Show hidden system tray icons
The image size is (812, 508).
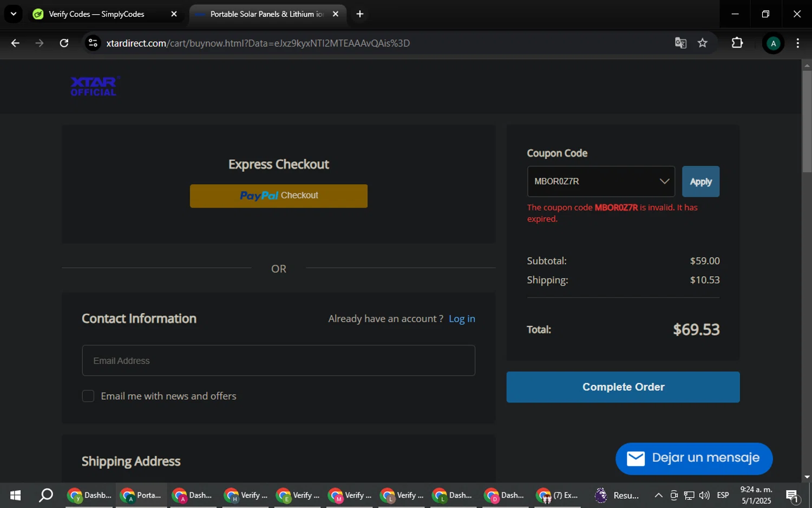click(x=658, y=495)
